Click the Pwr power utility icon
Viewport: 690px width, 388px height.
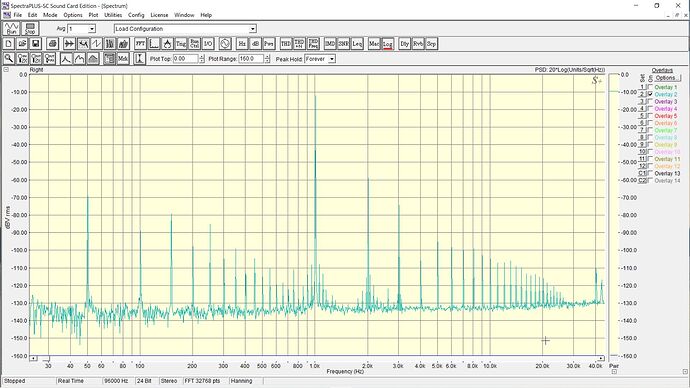click(269, 44)
